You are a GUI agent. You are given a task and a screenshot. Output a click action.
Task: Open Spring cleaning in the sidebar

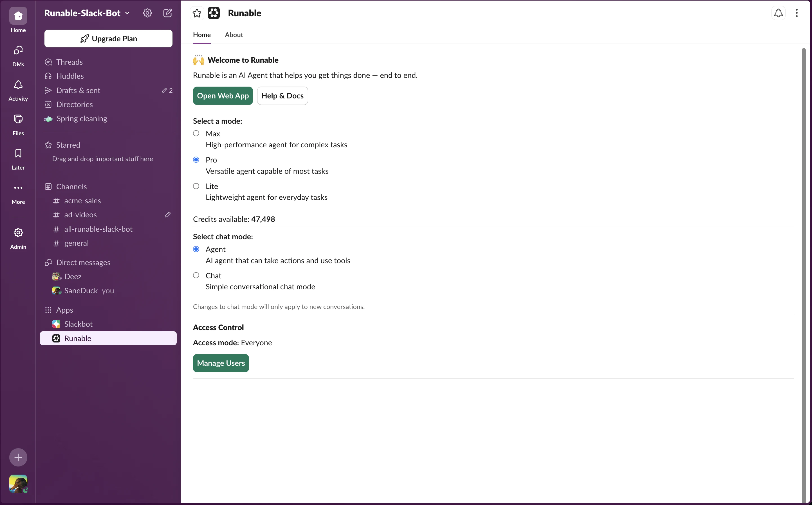pyautogui.click(x=108, y=119)
